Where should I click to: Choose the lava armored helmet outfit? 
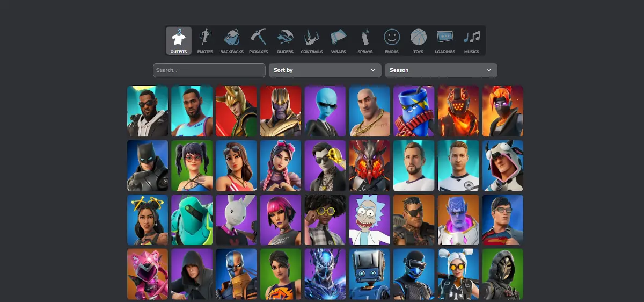click(458, 111)
